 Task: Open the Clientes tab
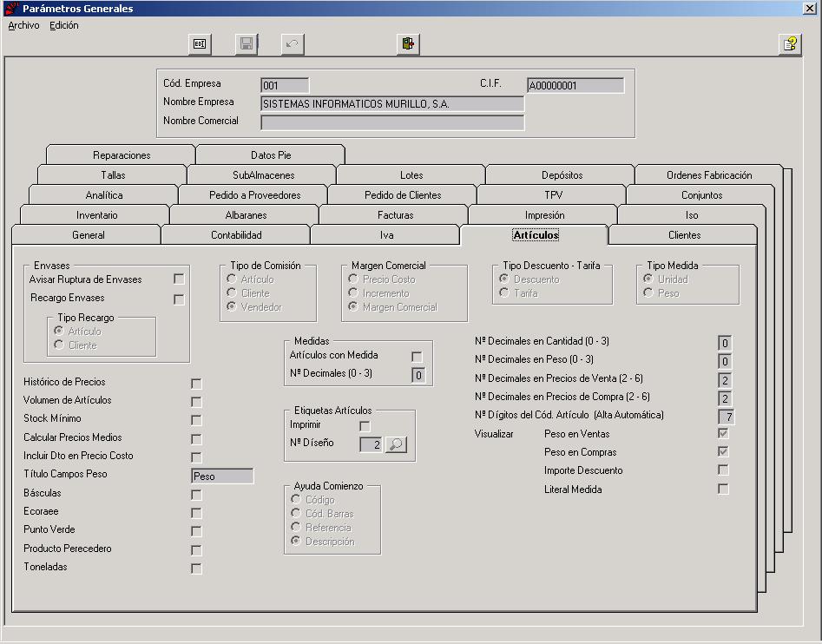[x=684, y=234]
